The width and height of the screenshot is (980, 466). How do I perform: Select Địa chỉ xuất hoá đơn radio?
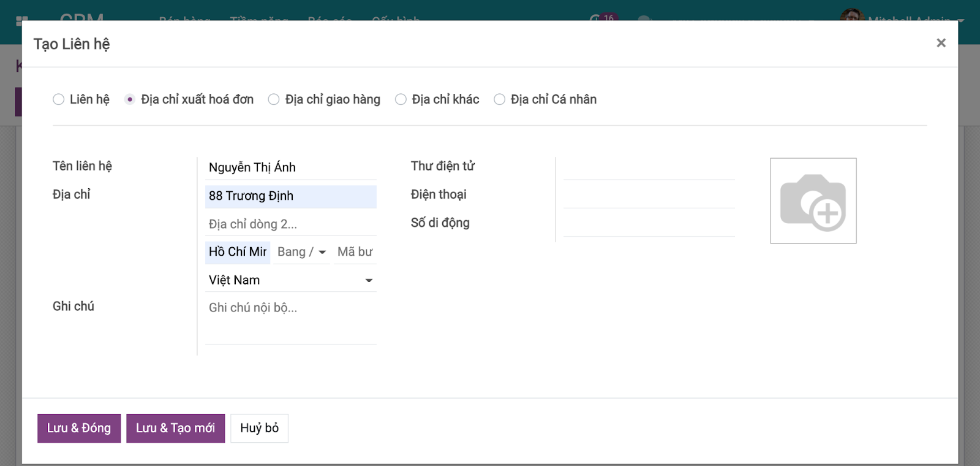pos(130,99)
